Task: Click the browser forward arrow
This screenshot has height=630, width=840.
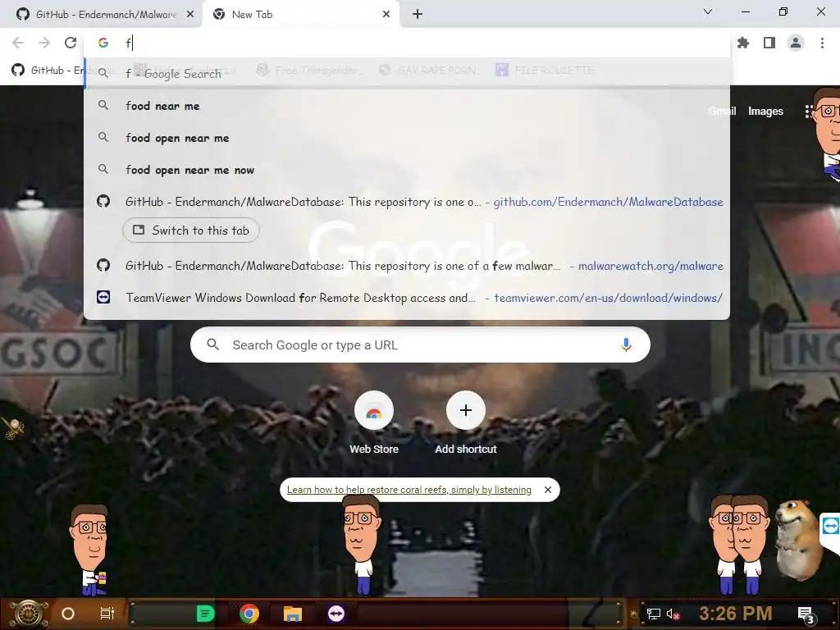Action: pos(44,43)
